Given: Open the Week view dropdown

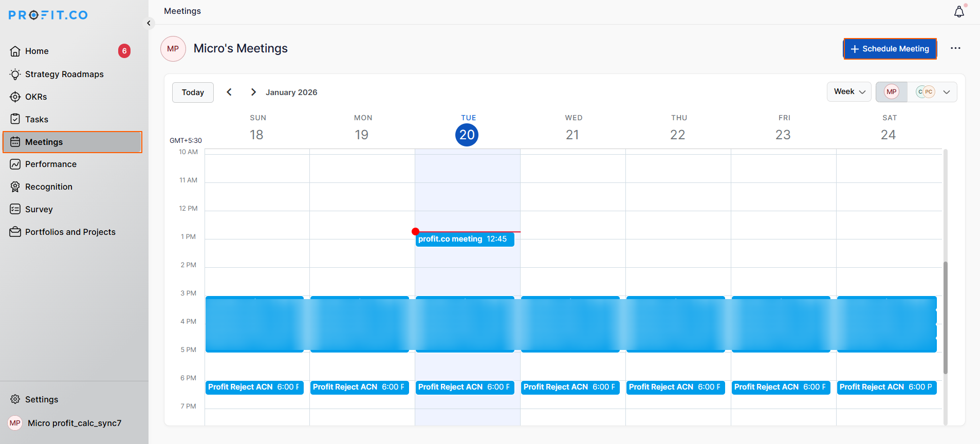Looking at the screenshot, I should pos(849,92).
